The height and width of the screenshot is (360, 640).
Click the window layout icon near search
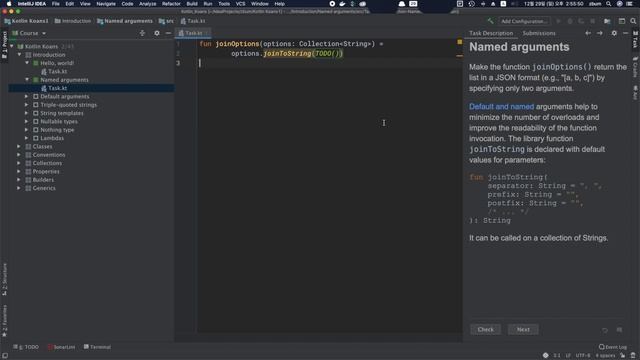tap(622, 21)
